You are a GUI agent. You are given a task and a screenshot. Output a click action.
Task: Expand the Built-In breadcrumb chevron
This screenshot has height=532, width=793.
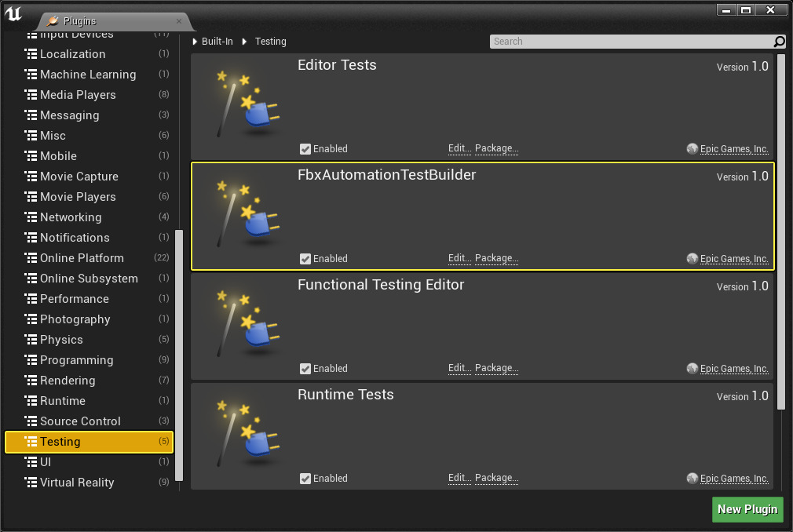pyautogui.click(x=194, y=41)
